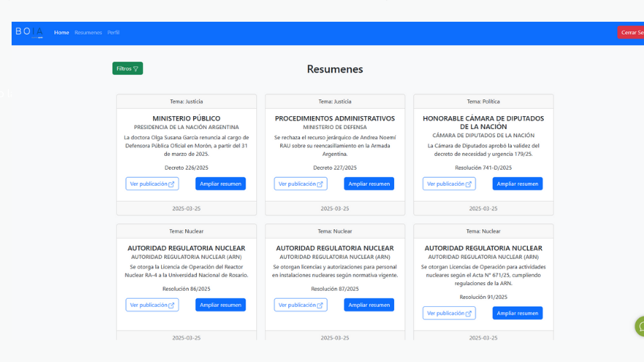Click summary about Reactor Nuclear RA-4 license
The width and height of the screenshot is (644, 362).
click(187, 271)
